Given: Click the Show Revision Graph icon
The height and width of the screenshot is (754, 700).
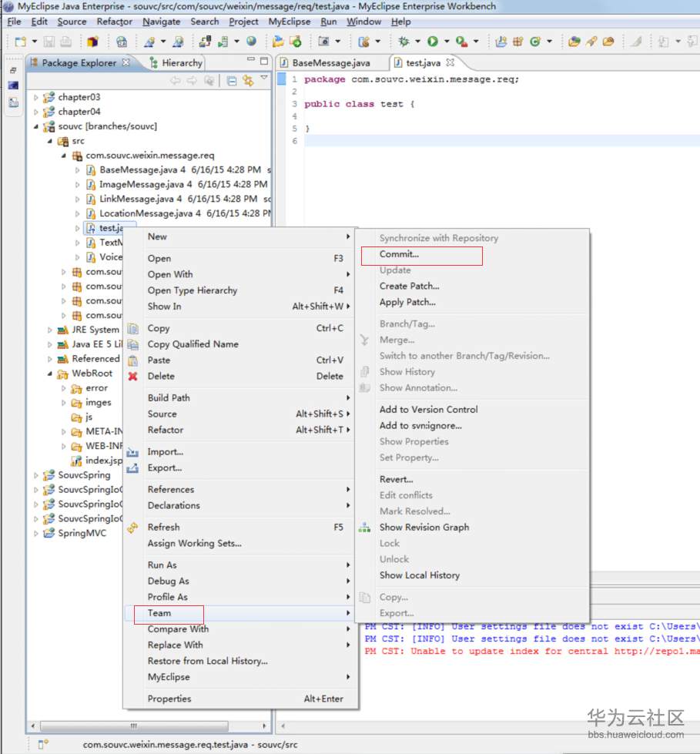Looking at the screenshot, I should click(x=364, y=528).
